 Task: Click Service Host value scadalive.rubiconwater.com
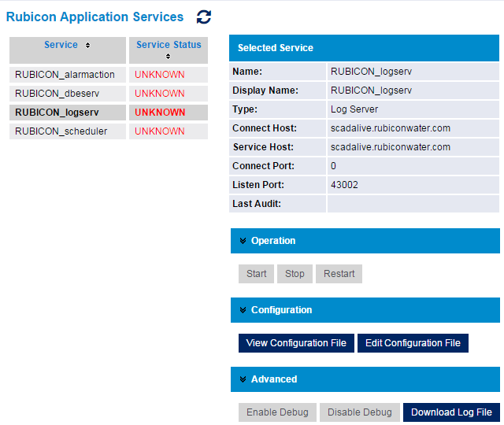(x=391, y=147)
